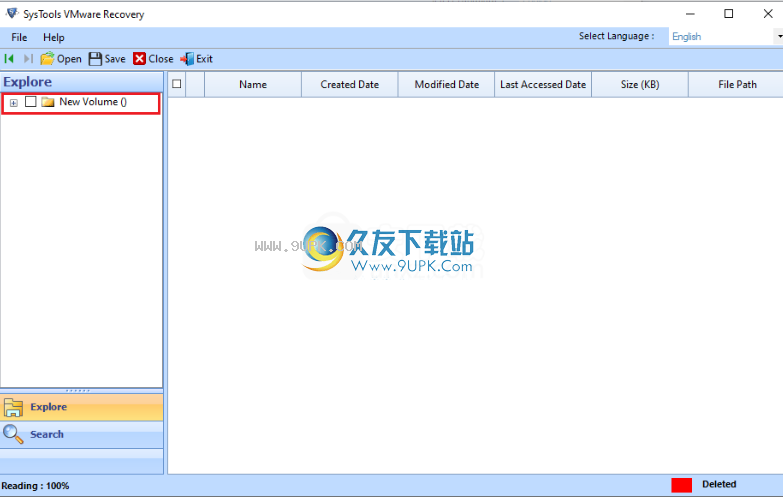This screenshot has height=498, width=783.
Task: Open the Help menu
Action: 53,37
